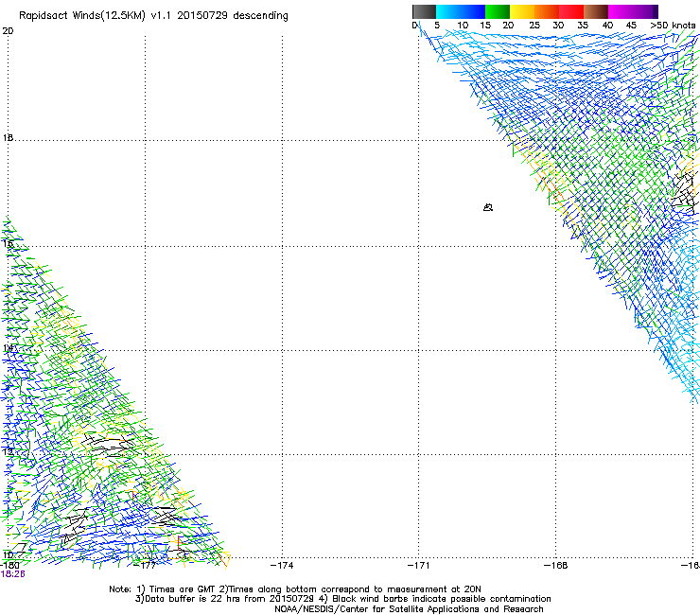This screenshot has height=615, width=700.
Task: Click the longitude label '-177' on the bottom axis
Action: (146, 565)
